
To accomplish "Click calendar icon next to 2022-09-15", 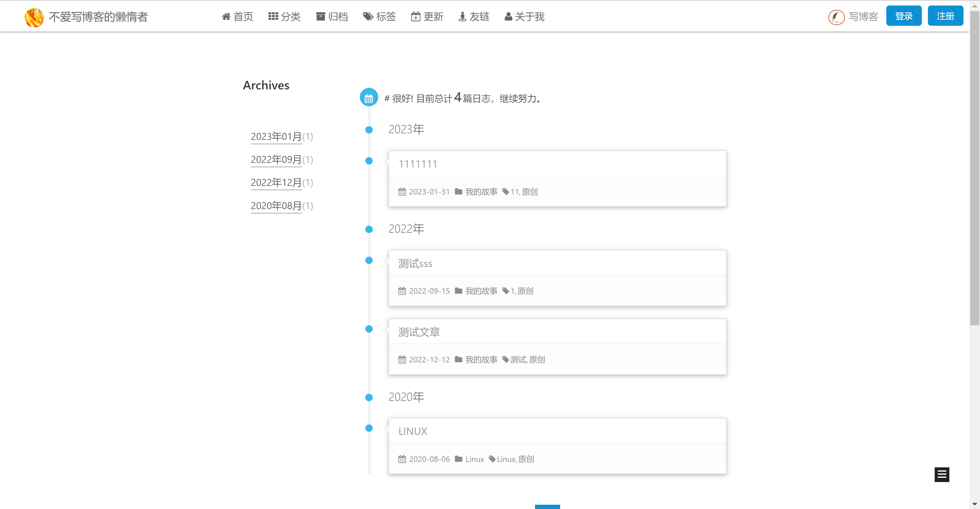I will [x=402, y=291].
